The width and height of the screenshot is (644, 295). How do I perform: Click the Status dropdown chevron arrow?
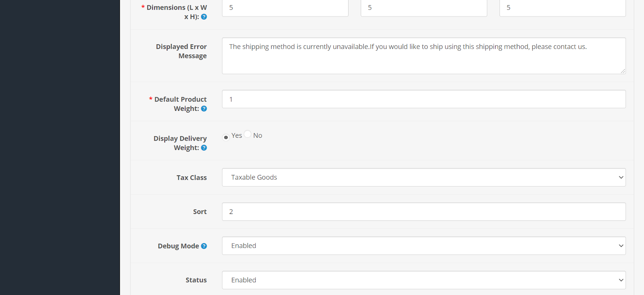[621, 280]
